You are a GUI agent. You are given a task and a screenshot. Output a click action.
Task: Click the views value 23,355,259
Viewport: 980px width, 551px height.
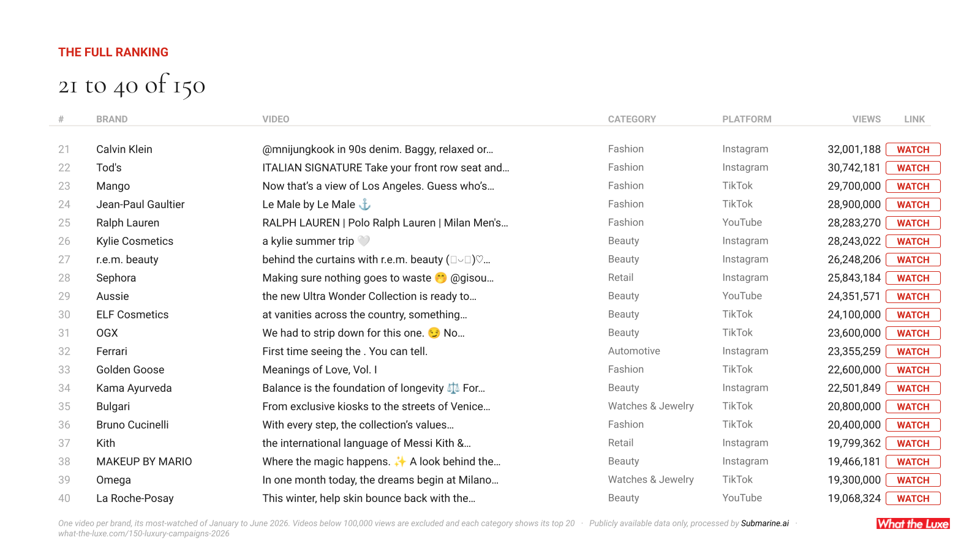click(854, 351)
